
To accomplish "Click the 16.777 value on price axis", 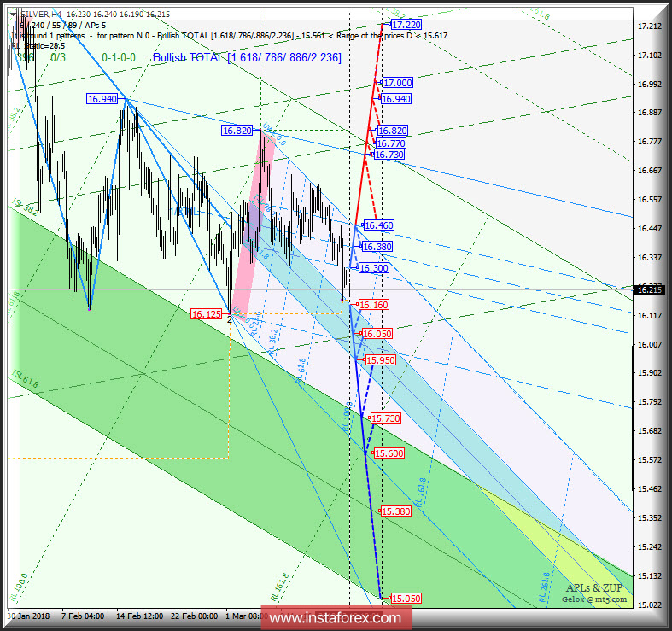I will coord(649,142).
